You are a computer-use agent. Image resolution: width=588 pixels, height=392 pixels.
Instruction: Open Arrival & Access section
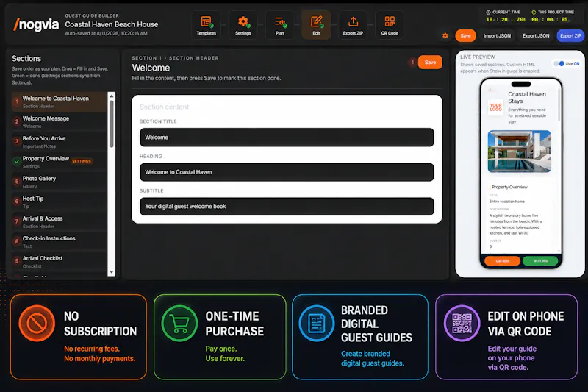[60, 221]
